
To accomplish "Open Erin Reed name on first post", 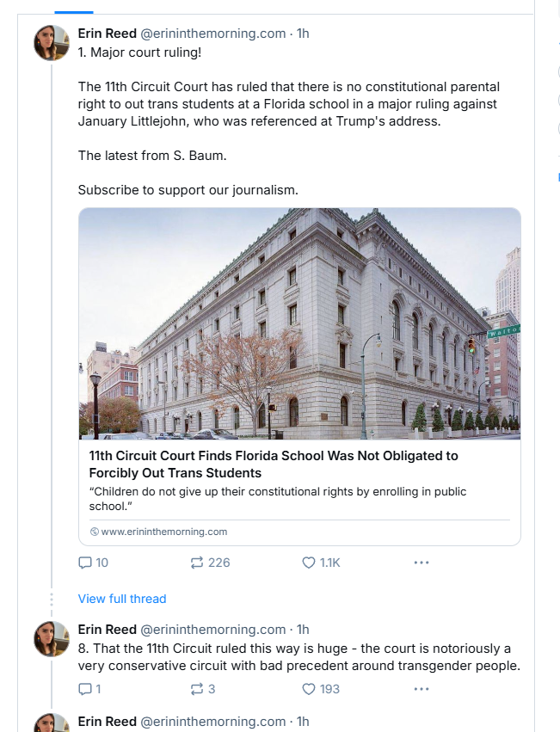I will pos(107,34).
